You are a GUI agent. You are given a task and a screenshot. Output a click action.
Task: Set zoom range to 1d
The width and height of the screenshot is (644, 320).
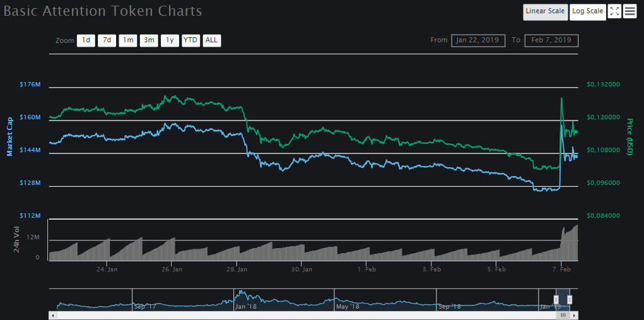point(86,40)
